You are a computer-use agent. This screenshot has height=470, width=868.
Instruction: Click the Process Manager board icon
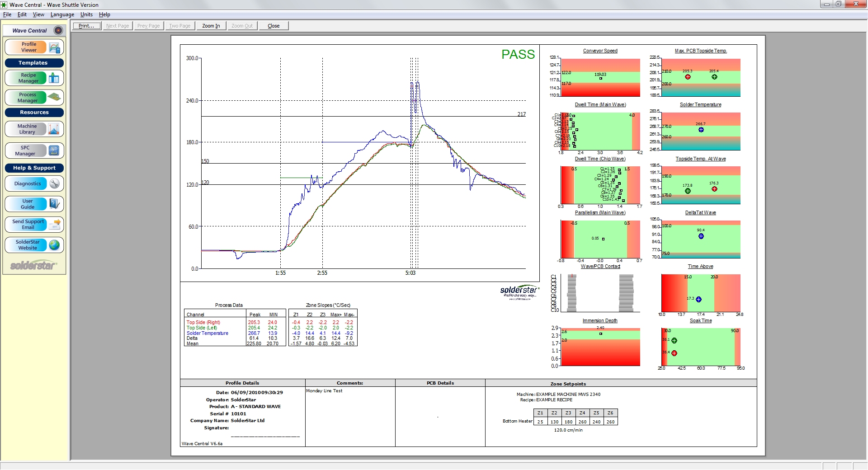[54, 98]
